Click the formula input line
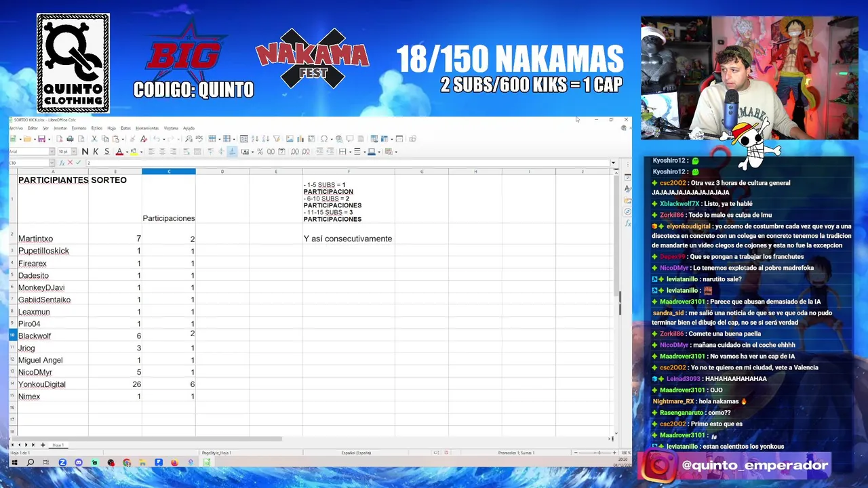 tap(349, 163)
